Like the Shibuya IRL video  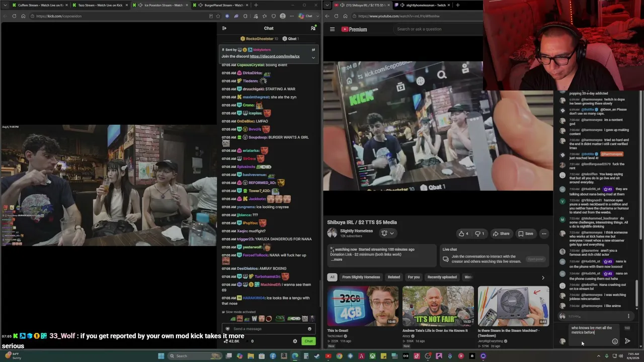click(463, 233)
